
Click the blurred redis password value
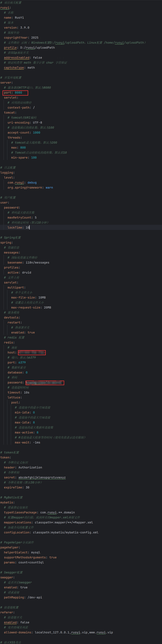click(45, 383)
